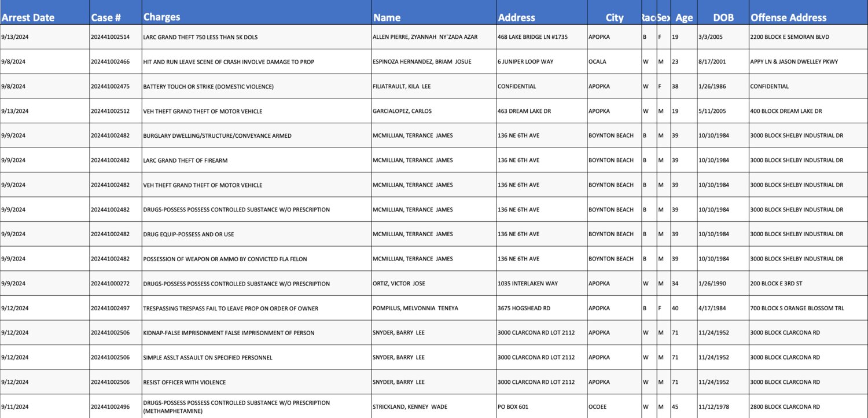Image resolution: width=868 pixels, height=418 pixels.
Task: Select address 6 JUNIPER LOOP WAY
Action: [542, 61]
